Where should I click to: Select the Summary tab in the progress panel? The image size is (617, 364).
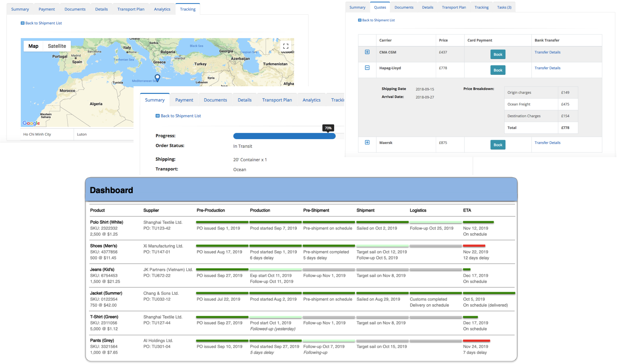[155, 100]
